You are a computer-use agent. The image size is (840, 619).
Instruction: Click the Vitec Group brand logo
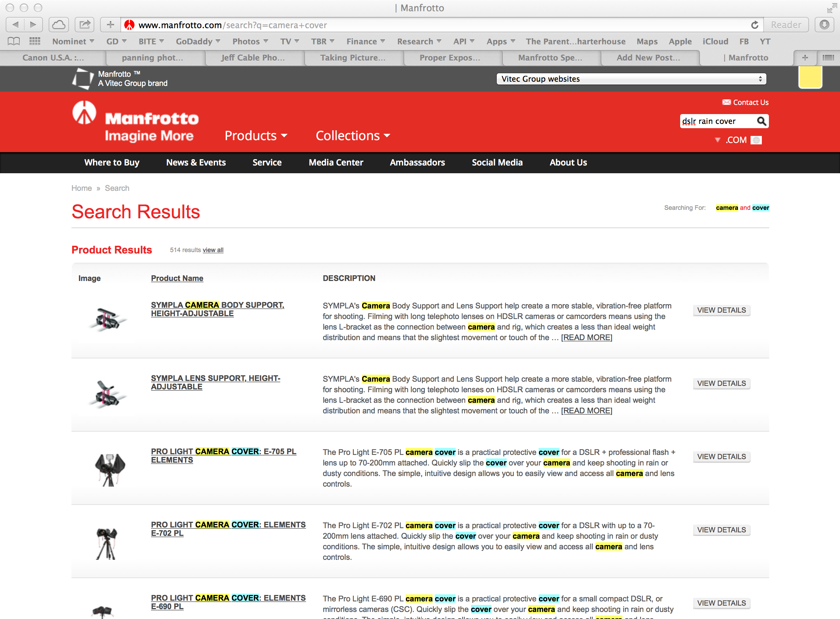pos(82,79)
